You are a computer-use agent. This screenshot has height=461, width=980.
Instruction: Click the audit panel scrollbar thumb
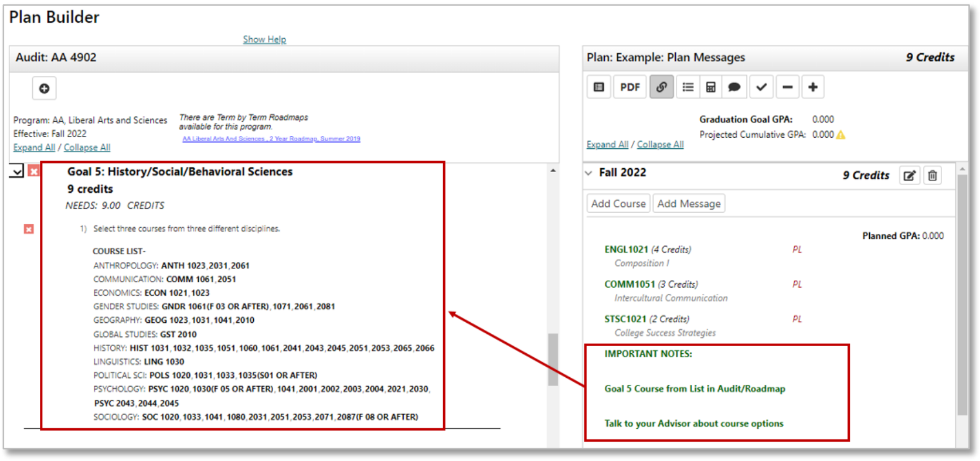point(553,359)
